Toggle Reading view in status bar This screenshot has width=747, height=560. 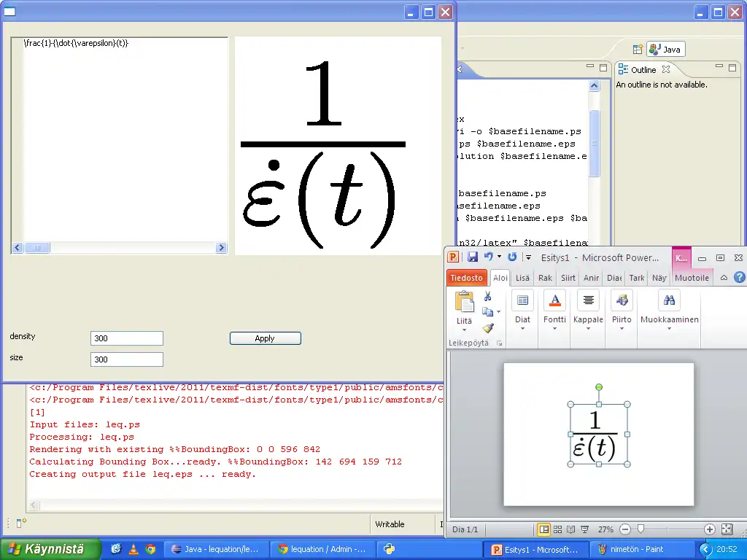[x=572, y=529]
